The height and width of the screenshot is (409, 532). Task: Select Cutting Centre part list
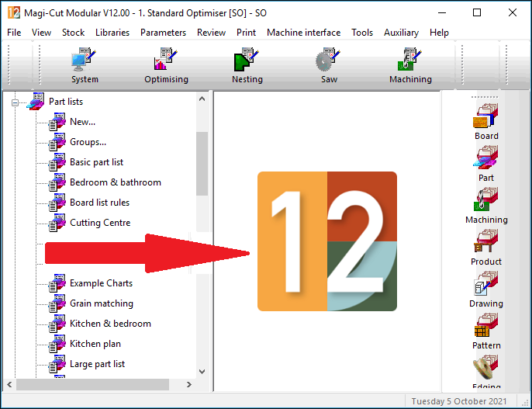coord(100,223)
